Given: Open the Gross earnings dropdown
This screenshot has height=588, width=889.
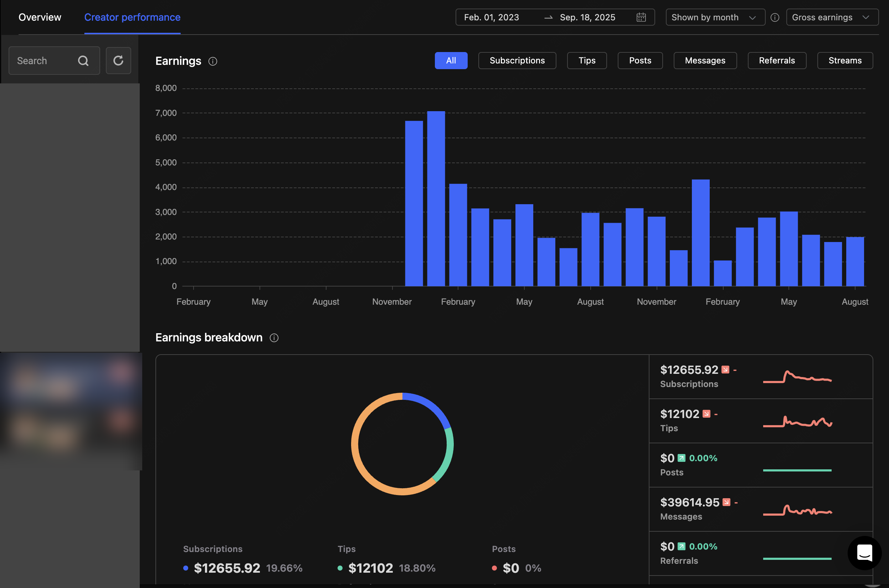Looking at the screenshot, I should [832, 17].
